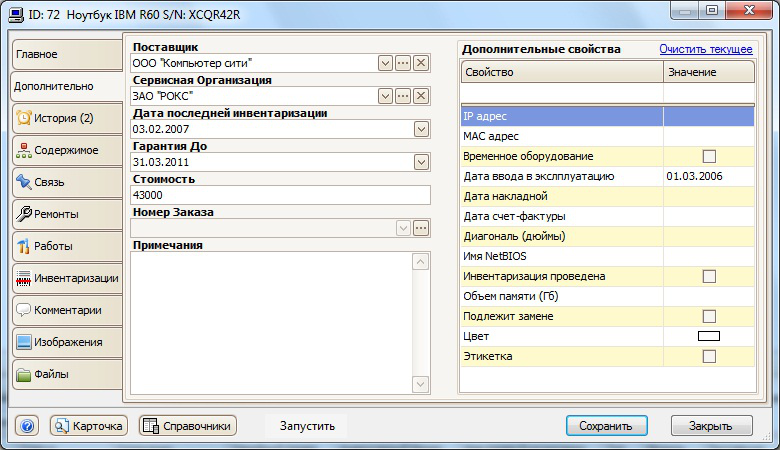Open Файлы tab
This screenshot has height=450, width=780.
pyautogui.click(x=67, y=374)
